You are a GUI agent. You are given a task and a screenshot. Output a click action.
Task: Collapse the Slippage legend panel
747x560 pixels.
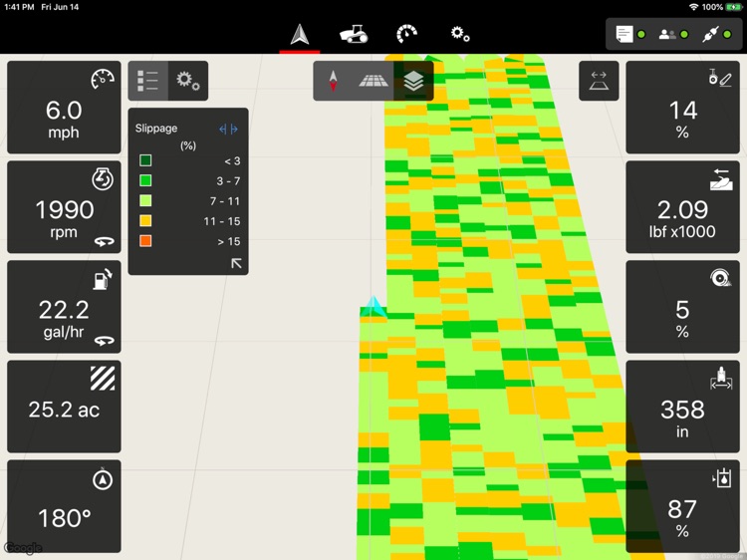coord(236,263)
